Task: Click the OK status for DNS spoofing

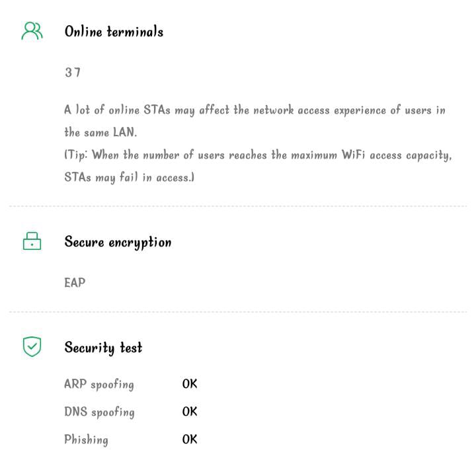Action: pos(190,412)
